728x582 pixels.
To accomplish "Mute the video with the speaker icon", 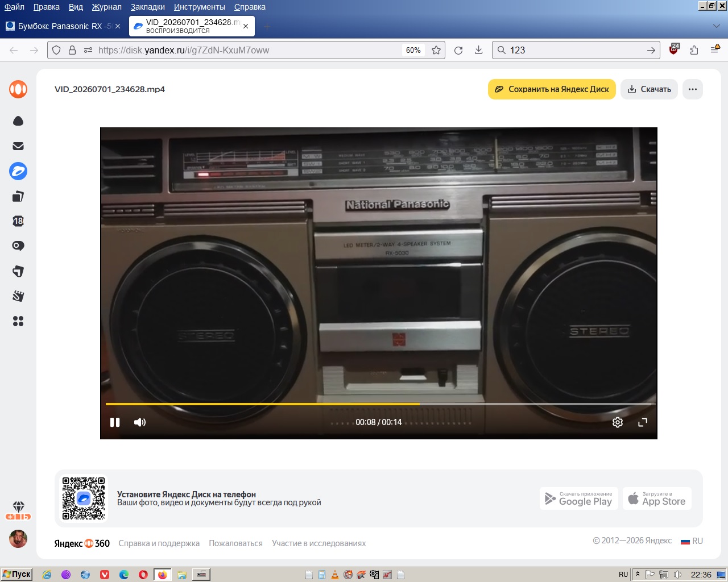I will (140, 422).
